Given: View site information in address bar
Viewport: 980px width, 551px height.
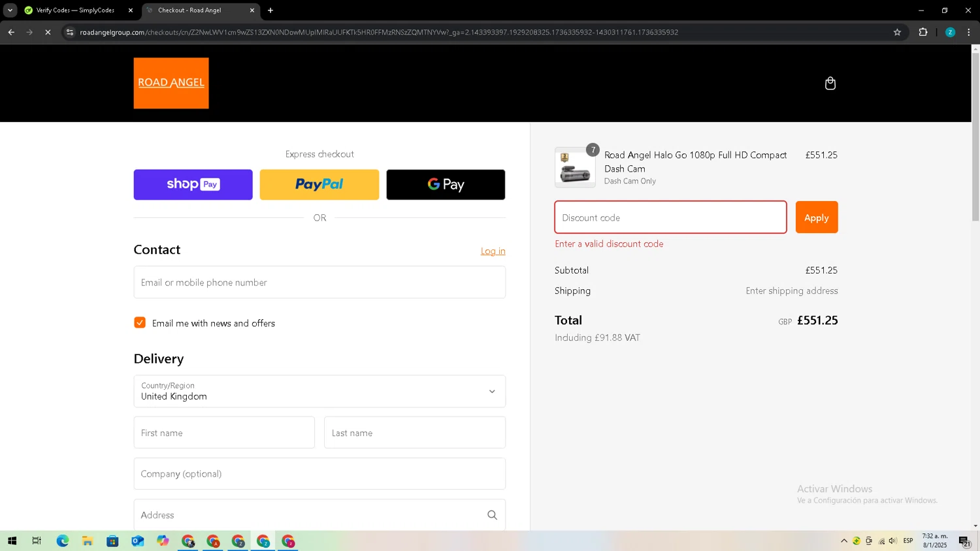Looking at the screenshot, I should (70, 32).
